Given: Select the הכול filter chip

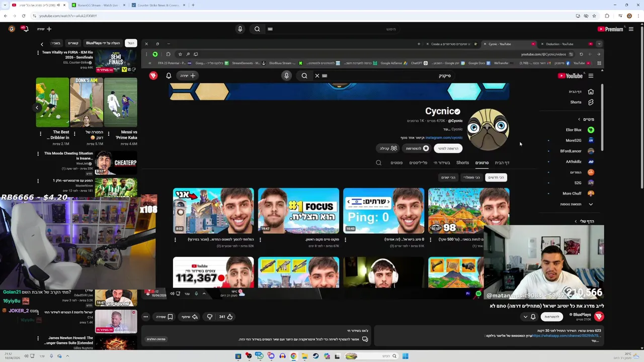Looking at the screenshot, I should tap(131, 43).
